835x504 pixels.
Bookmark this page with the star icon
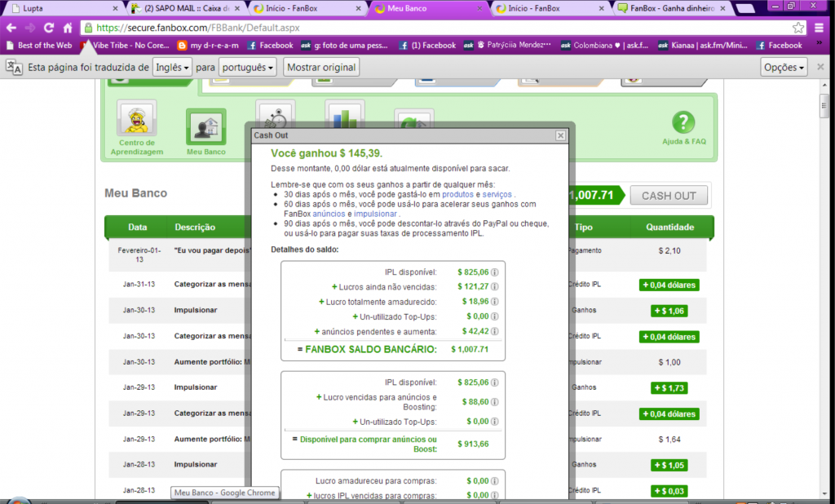pos(797,28)
